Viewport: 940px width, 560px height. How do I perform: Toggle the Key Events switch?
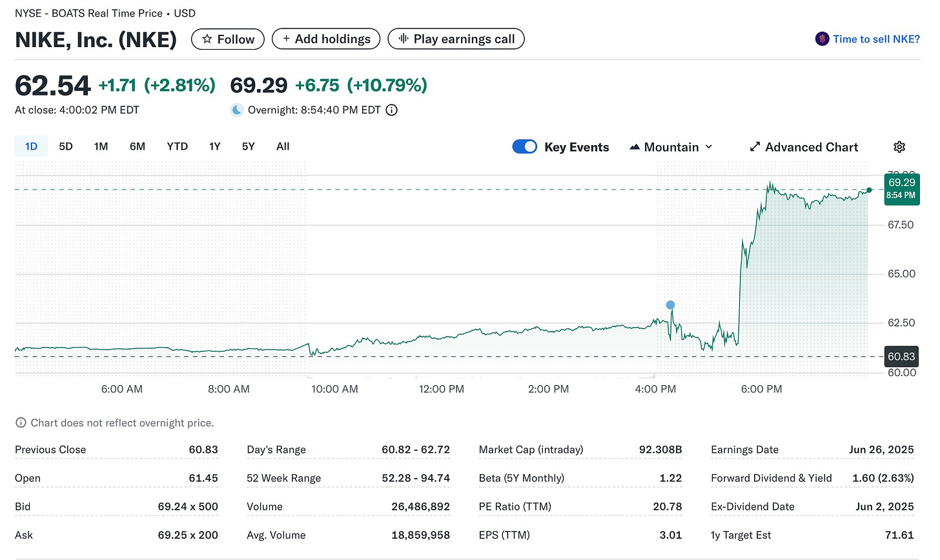tap(525, 146)
